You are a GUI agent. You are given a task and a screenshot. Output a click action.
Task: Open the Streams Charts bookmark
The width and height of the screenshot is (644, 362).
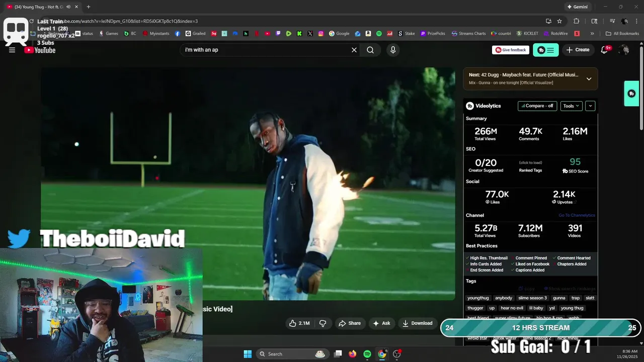(x=469, y=34)
